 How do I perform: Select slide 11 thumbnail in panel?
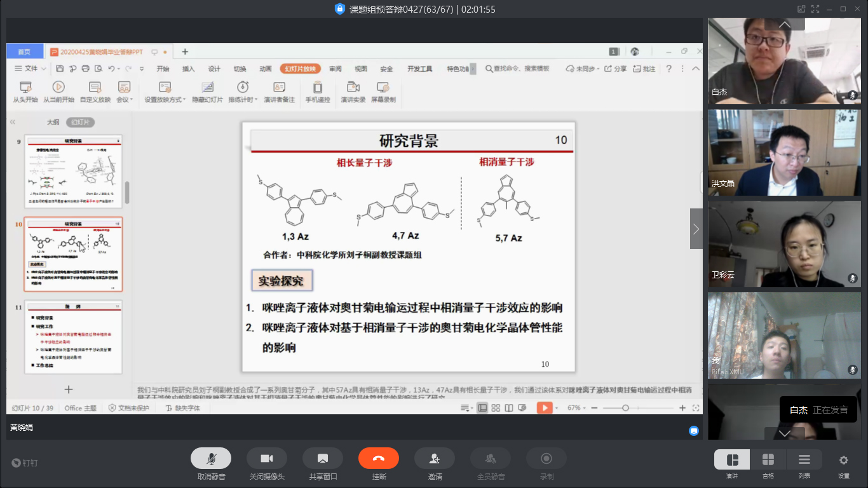pyautogui.click(x=73, y=337)
